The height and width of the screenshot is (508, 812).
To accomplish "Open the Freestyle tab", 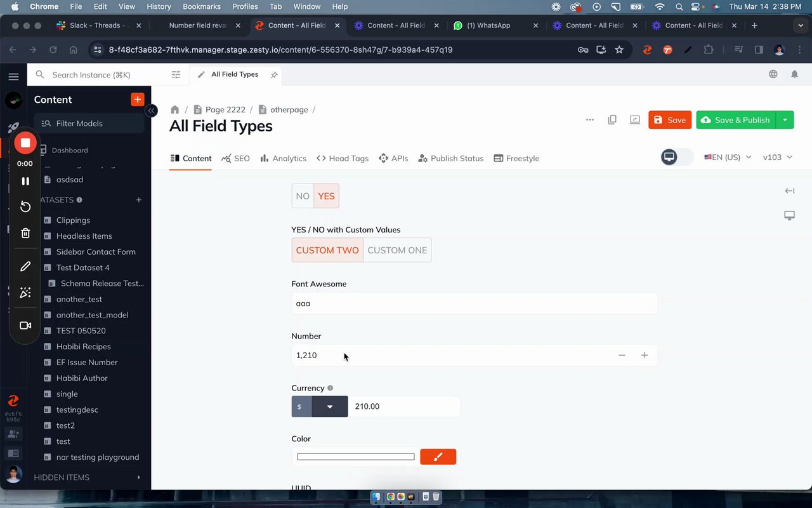I will coord(516,158).
